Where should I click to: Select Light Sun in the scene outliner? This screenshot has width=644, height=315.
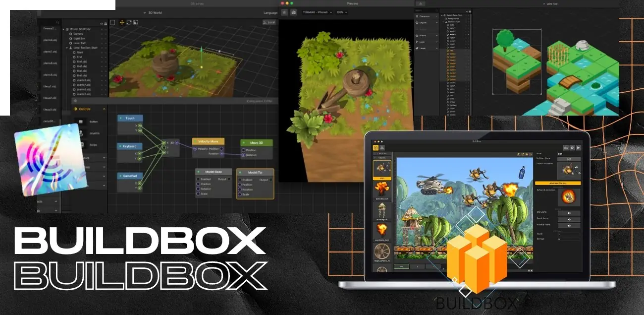tap(80, 38)
